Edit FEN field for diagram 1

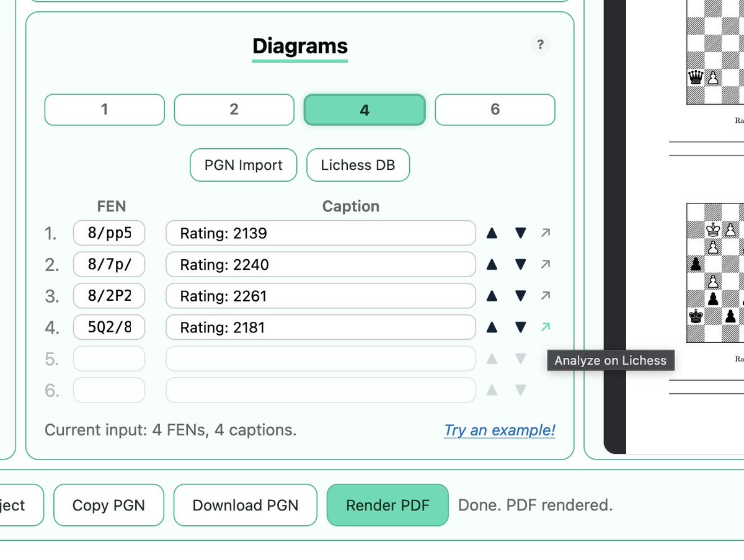(109, 233)
